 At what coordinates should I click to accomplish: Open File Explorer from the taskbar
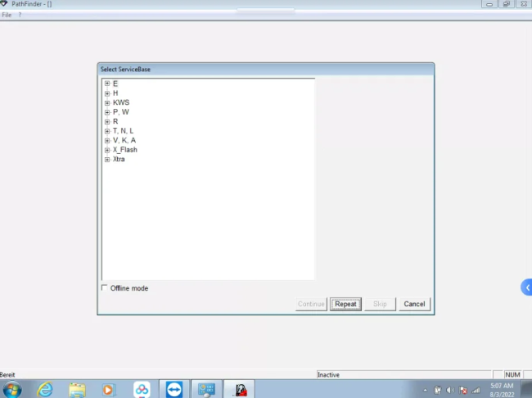click(77, 389)
